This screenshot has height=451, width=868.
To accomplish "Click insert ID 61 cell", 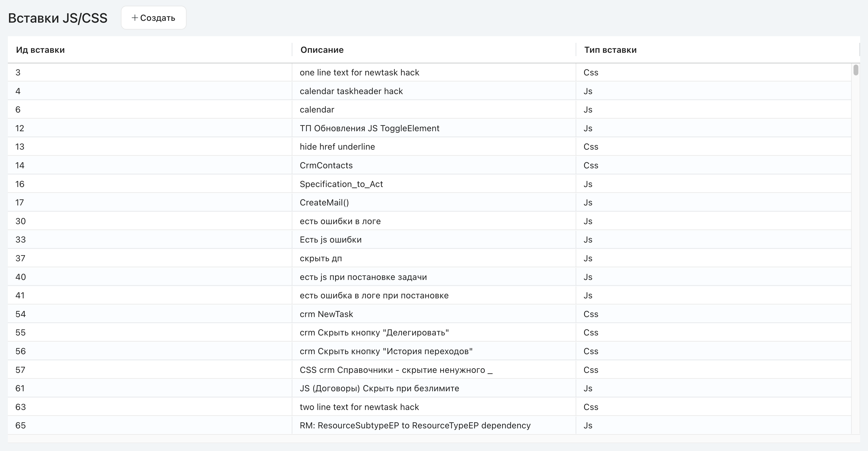I will tap(149, 388).
